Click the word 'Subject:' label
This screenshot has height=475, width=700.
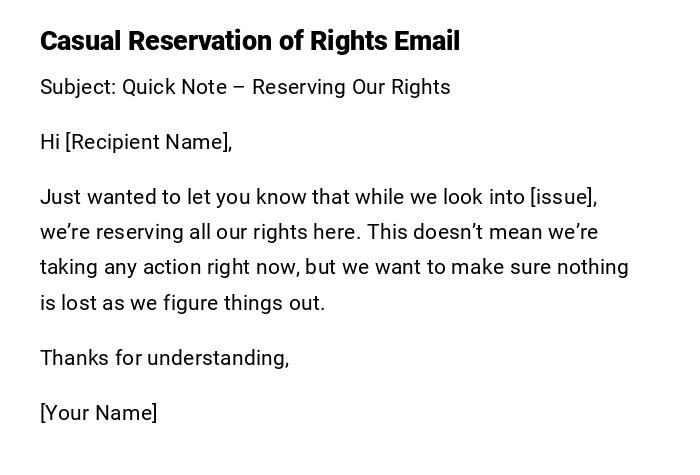pyautogui.click(x=78, y=87)
